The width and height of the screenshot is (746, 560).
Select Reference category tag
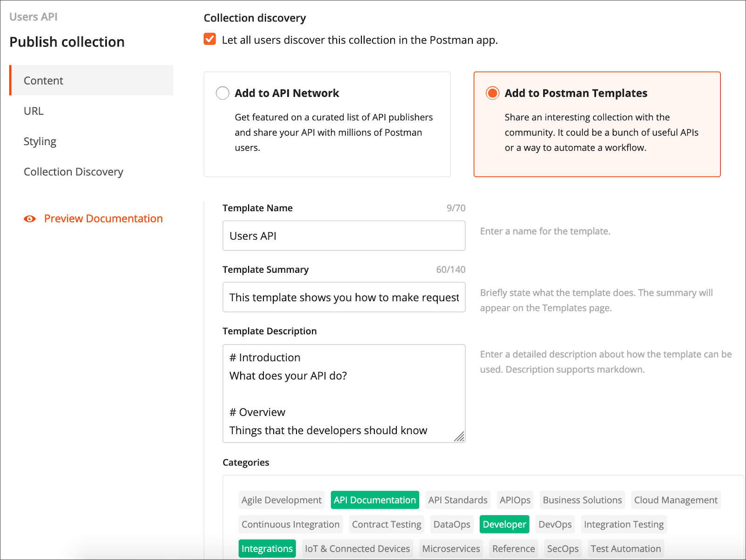click(513, 548)
